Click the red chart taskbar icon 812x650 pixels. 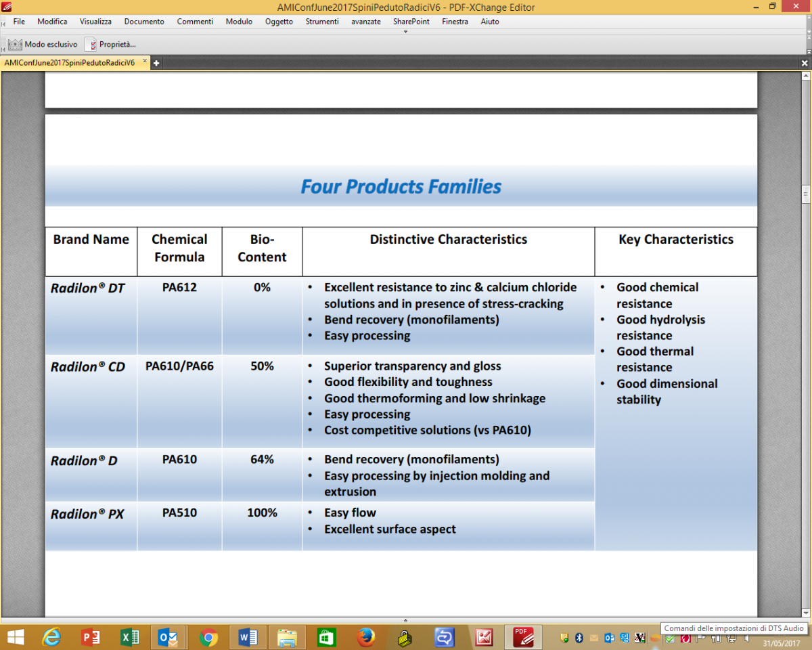484,637
